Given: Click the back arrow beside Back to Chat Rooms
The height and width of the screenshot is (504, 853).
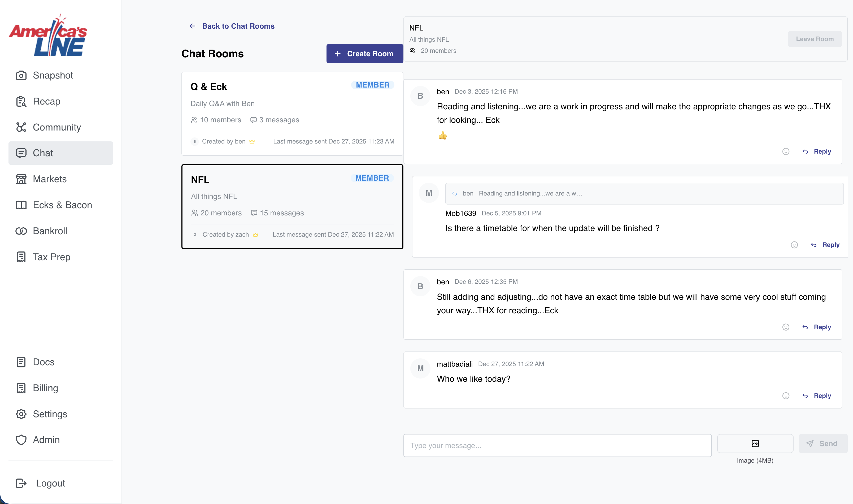Looking at the screenshot, I should click(192, 26).
